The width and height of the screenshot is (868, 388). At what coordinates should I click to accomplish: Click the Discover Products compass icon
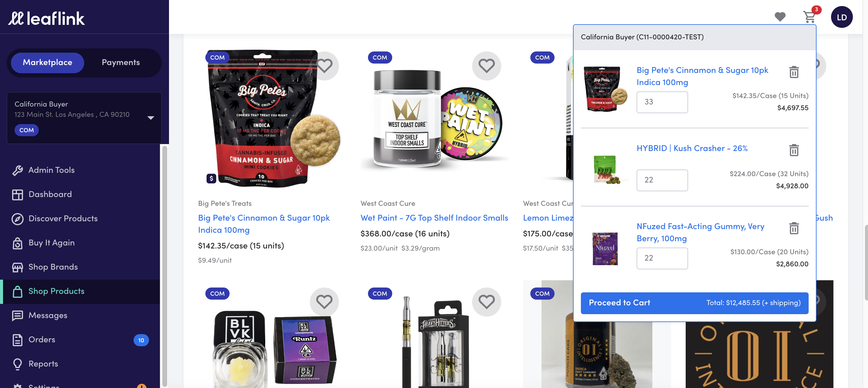point(18,219)
